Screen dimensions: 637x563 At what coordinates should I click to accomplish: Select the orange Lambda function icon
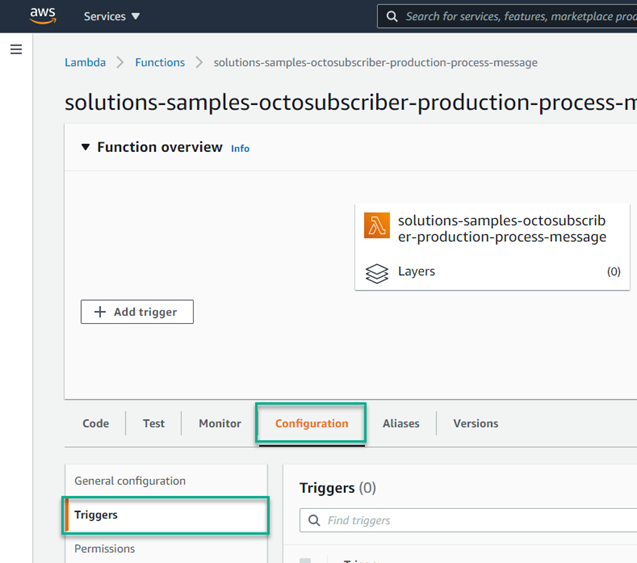(x=377, y=225)
